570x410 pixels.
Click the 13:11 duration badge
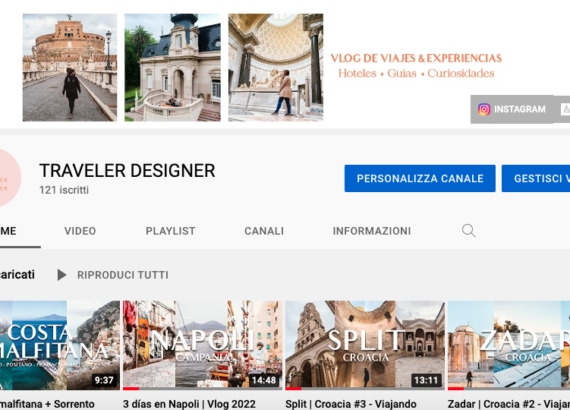coord(426,380)
